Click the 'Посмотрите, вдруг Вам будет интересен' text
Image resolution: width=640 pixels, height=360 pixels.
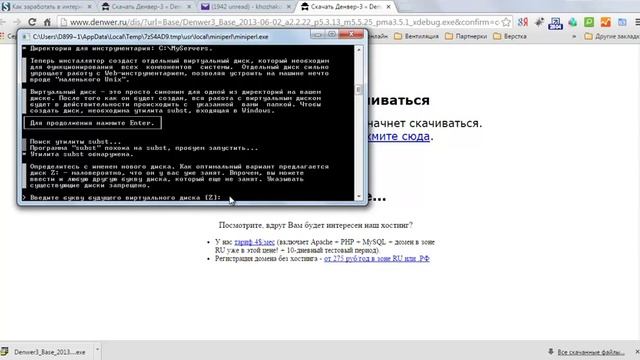coord(316,225)
